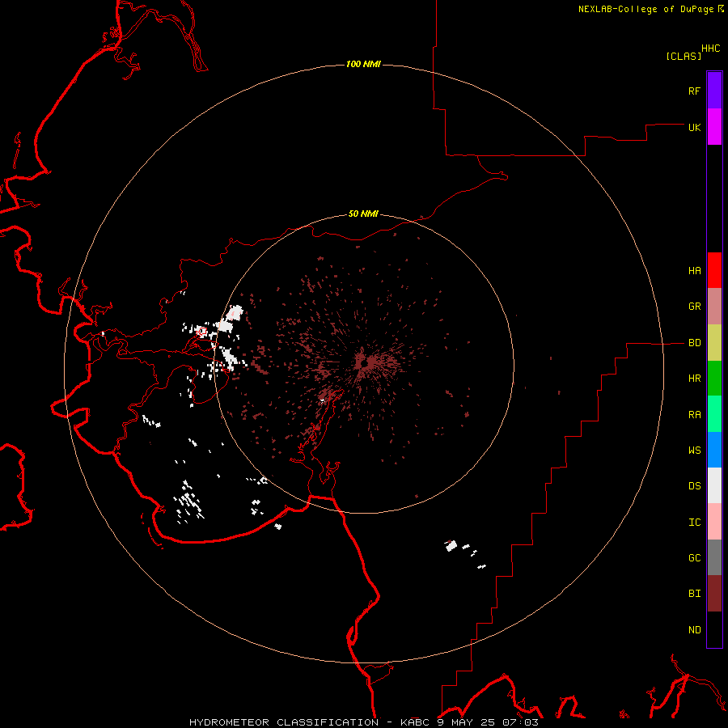
Task: Click the ND black legend swatch
Action: 714,629
